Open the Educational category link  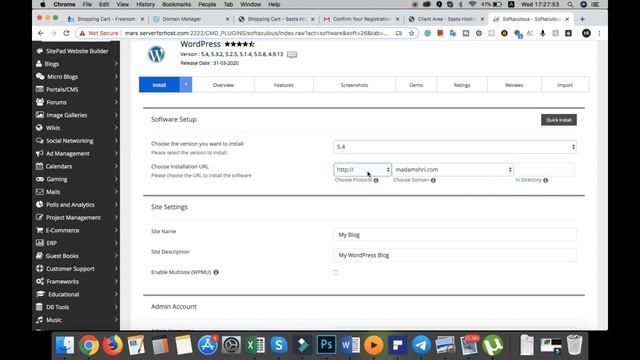[x=64, y=294]
